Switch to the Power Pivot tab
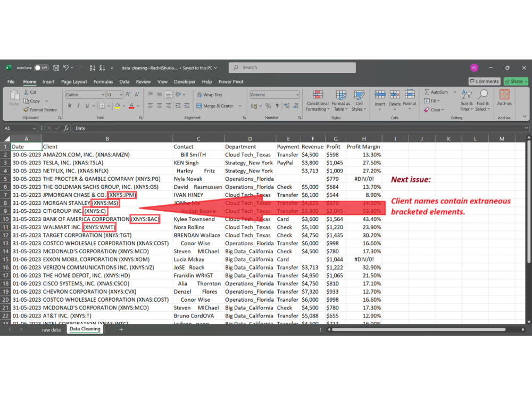This screenshot has height=399, width=532. pos(231,82)
